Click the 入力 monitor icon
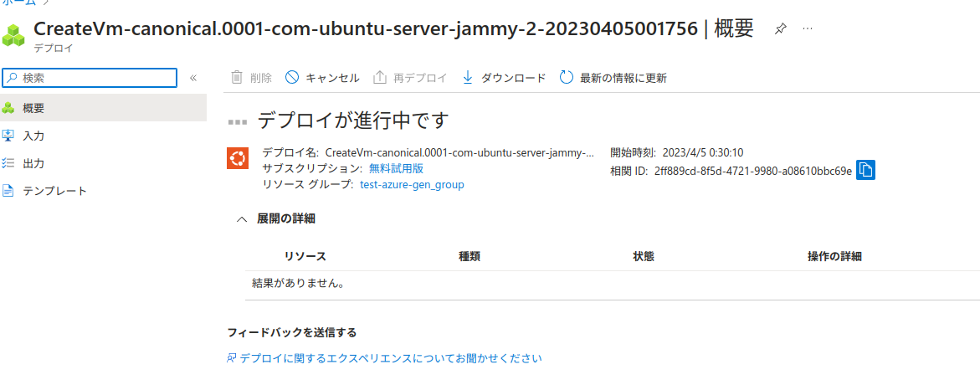This screenshot has width=980, height=385. tap(8, 136)
